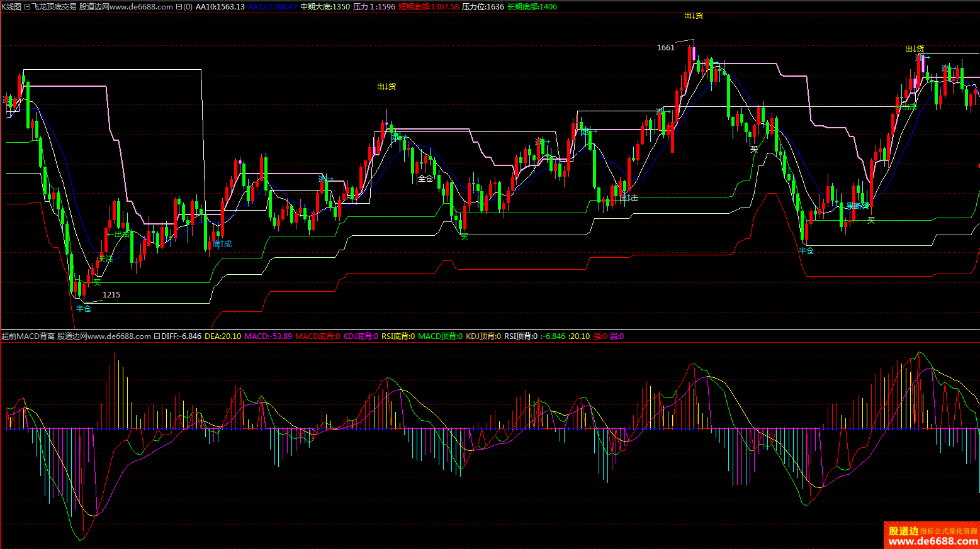The image size is (980, 549).
Task: Click the 1215 low price label
Action: coord(111,294)
